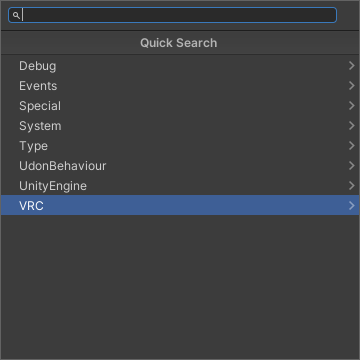Click empty list area beneath VRC row
This screenshot has height=360, width=360.
tap(180, 287)
